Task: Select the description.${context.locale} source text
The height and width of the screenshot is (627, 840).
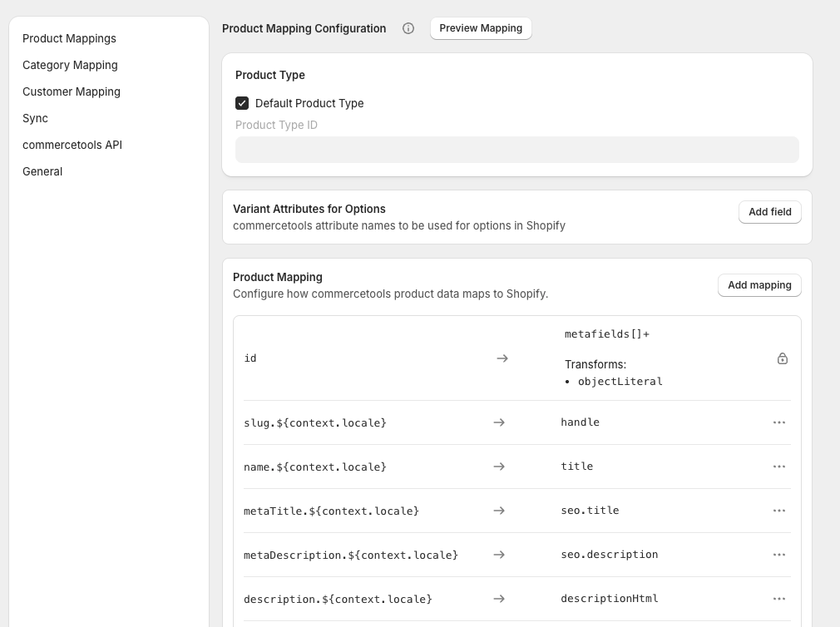Action: point(338,599)
